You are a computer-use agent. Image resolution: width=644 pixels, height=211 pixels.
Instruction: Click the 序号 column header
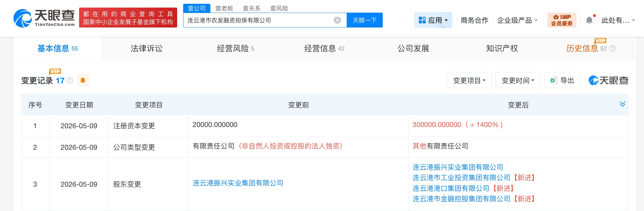tap(35, 105)
